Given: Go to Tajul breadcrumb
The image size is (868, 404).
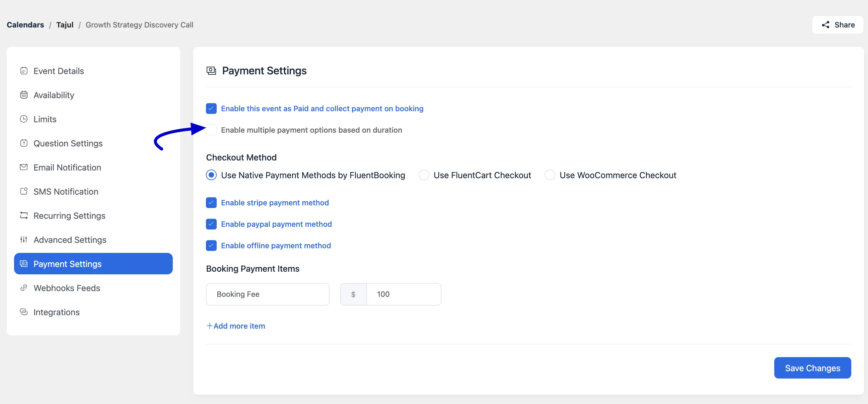Looking at the screenshot, I should (65, 24).
